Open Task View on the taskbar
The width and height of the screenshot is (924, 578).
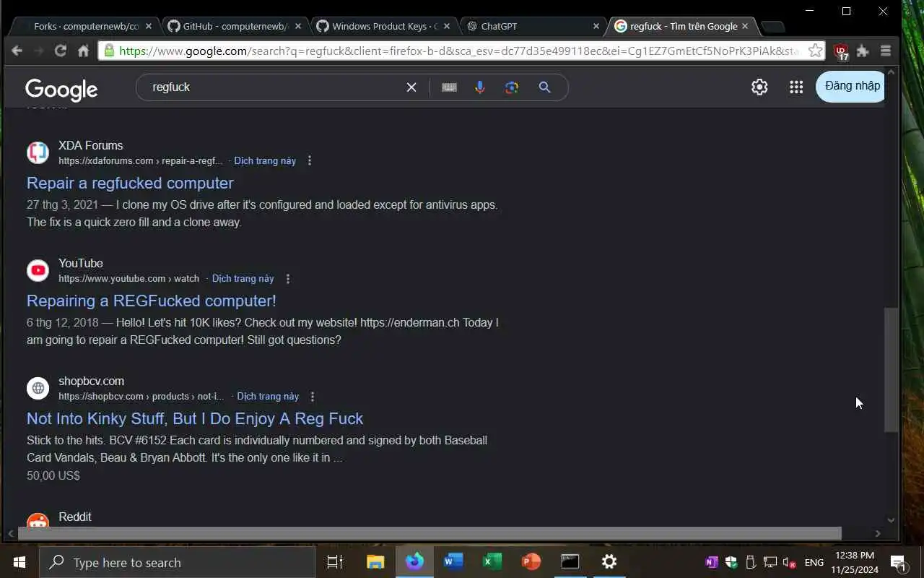pos(335,562)
